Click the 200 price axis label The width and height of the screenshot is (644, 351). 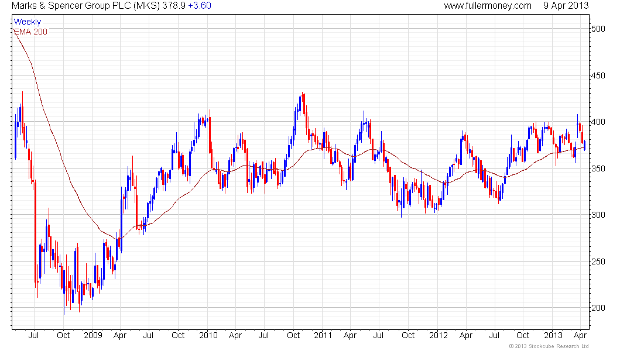pyautogui.click(x=598, y=308)
